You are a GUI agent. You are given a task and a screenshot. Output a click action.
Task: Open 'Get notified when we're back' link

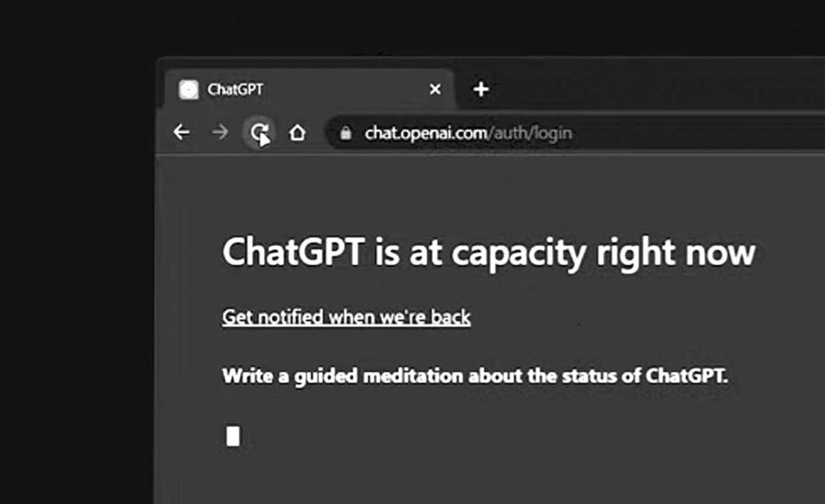(x=346, y=317)
